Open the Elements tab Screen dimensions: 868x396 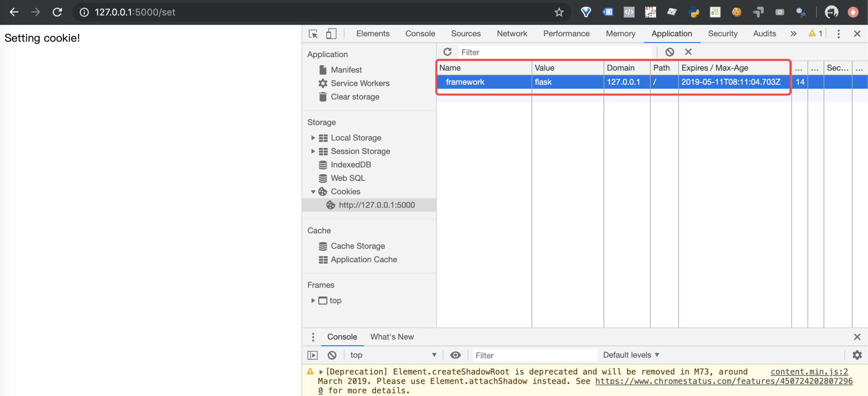coord(373,33)
